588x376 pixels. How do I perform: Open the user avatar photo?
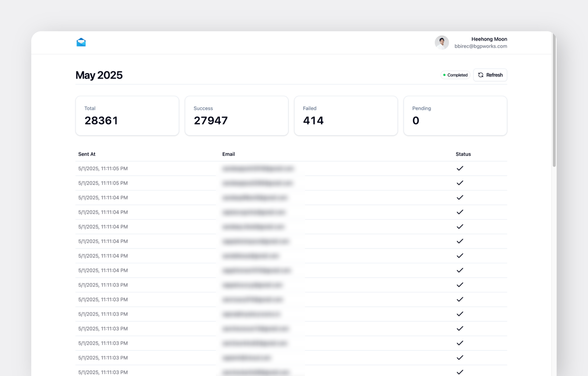pos(441,43)
